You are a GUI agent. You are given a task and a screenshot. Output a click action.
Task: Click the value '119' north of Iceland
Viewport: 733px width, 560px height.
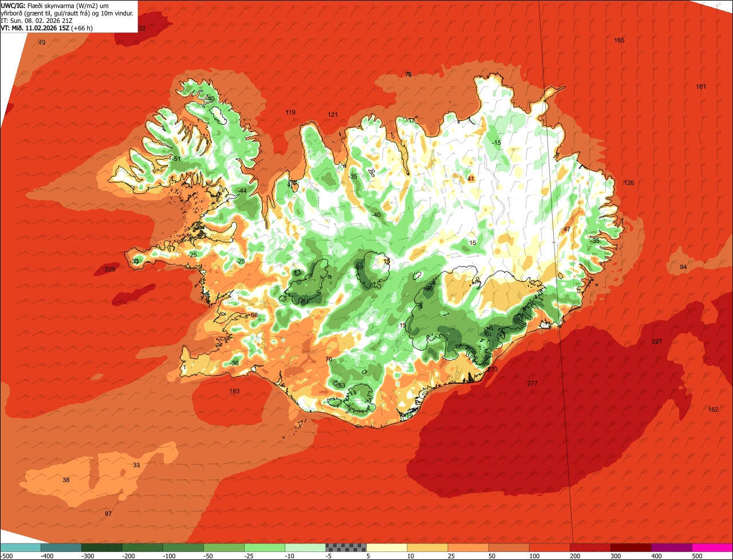point(290,112)
